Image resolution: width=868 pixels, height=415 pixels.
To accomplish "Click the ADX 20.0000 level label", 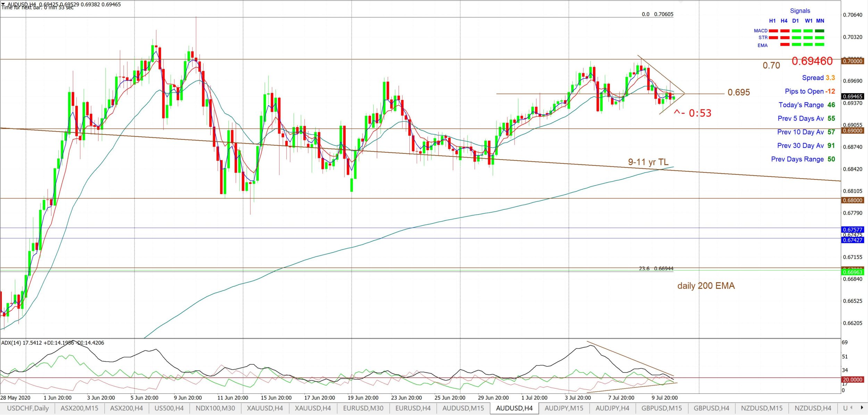I will (853, 380).
